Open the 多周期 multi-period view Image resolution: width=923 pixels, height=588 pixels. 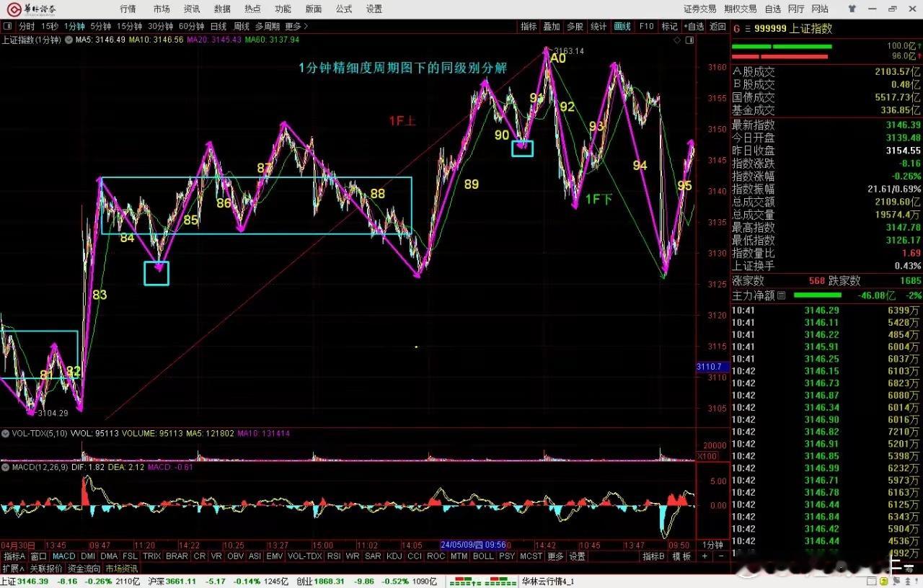268,27
